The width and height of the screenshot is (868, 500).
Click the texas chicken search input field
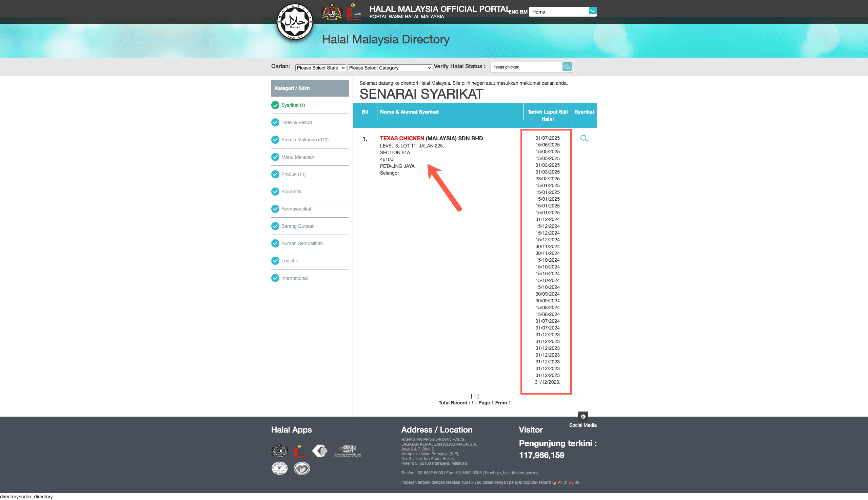pos(526,67)
